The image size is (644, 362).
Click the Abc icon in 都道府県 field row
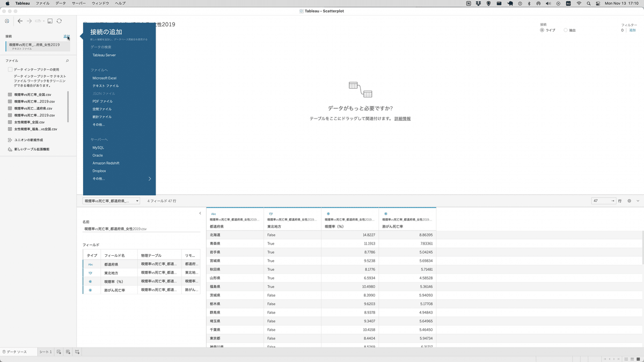90,264
